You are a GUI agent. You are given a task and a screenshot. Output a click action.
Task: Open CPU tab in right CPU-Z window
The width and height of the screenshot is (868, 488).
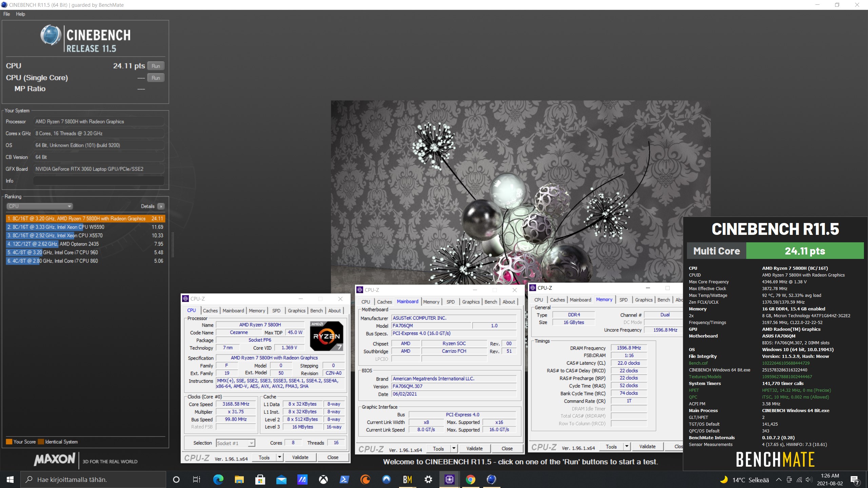[x=538, y=300]
